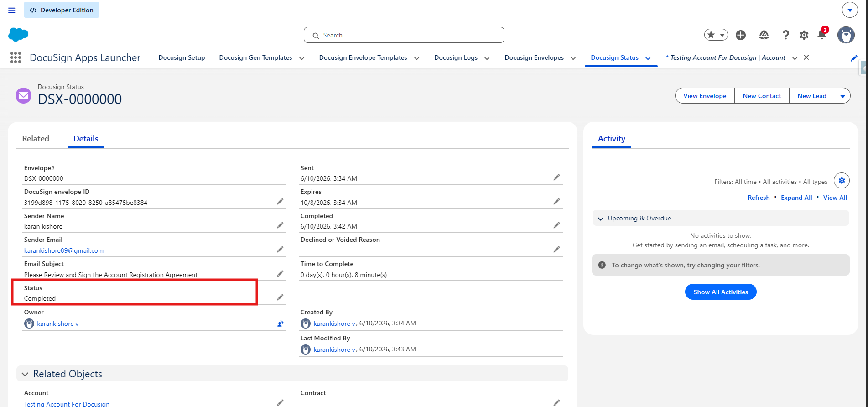Open Docusign Status tab dropdown chevron
868x407 pixels.
pyautogui.click(x=648, y=58)
